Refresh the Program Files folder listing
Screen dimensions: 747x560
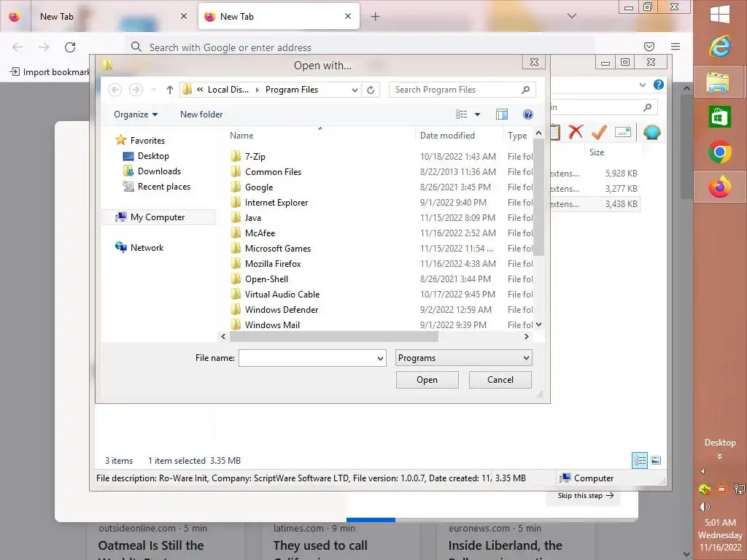[x=371, y=90]
